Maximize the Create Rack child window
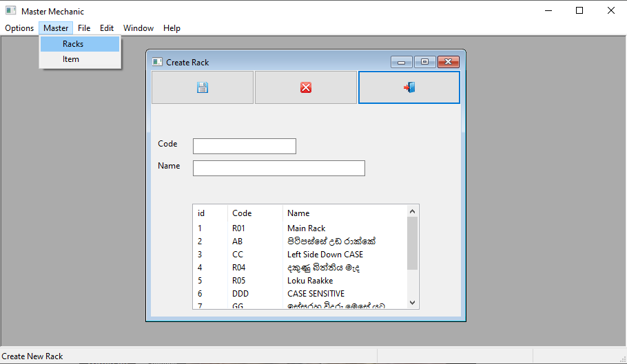 click(424, 62)
